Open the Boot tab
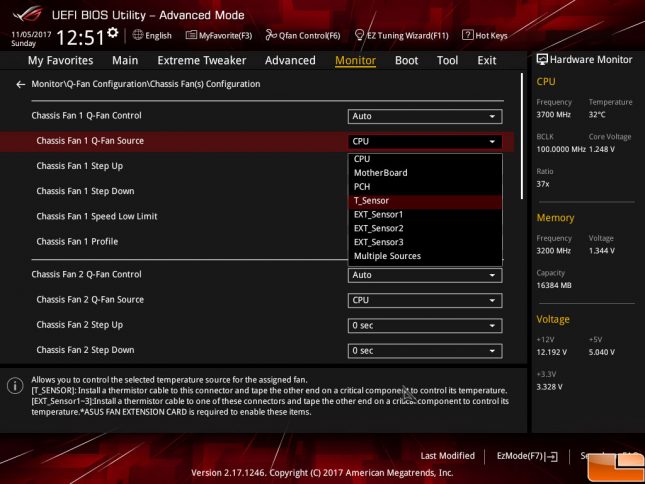 click(x=406, y=60)
